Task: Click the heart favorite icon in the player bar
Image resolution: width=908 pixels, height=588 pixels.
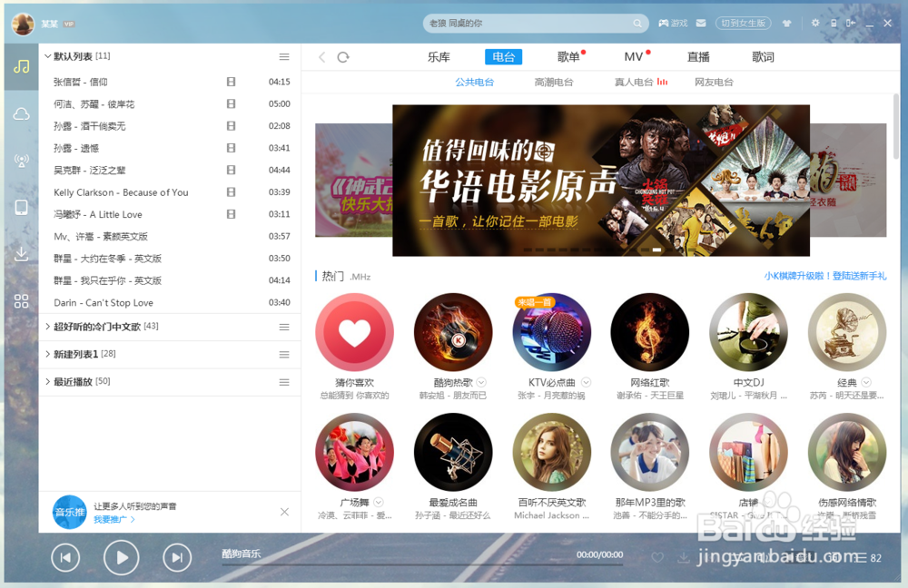Action: 657,557
